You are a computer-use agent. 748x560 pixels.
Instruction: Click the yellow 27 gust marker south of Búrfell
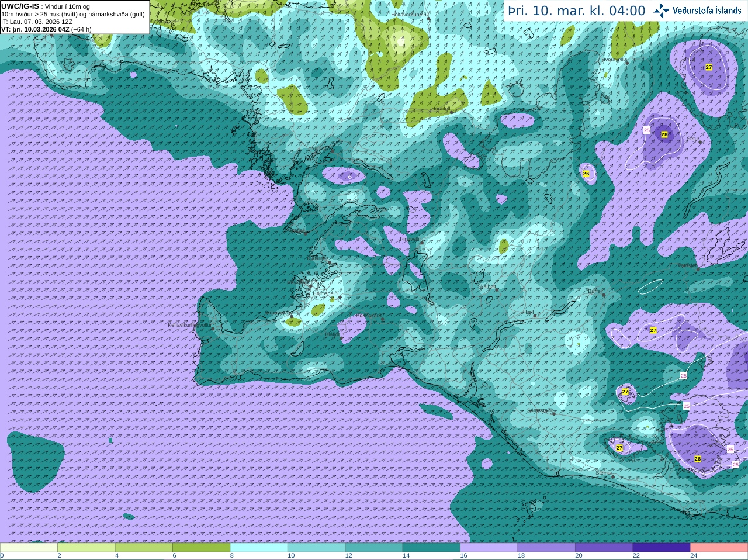click(653, 330)
